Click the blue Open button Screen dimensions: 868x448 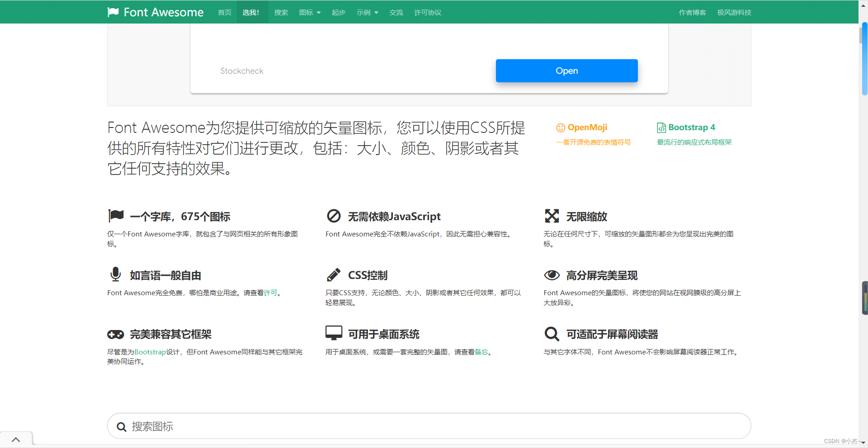(567, 71)
